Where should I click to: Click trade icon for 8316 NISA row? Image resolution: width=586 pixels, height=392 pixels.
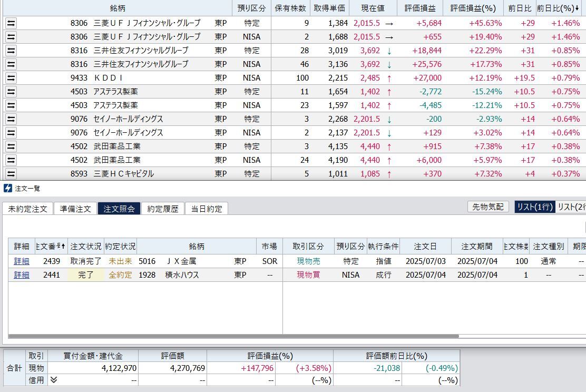[11, 64]
